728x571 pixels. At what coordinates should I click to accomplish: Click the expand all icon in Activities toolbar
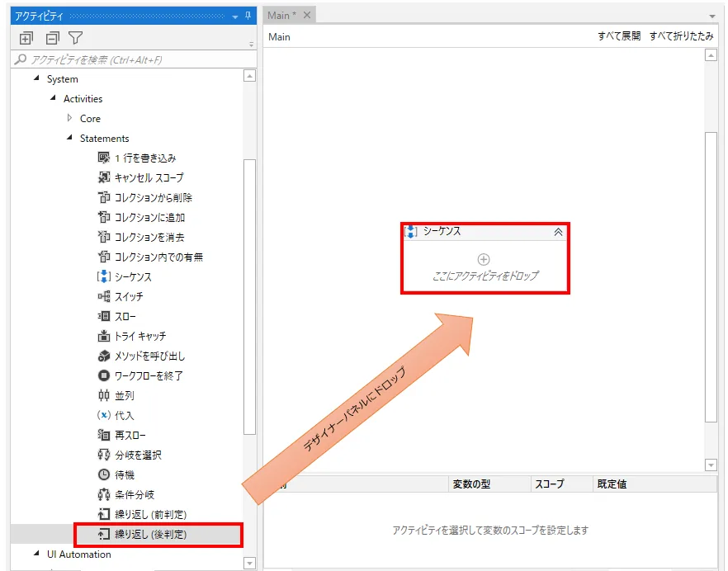(x=26, y=38)
